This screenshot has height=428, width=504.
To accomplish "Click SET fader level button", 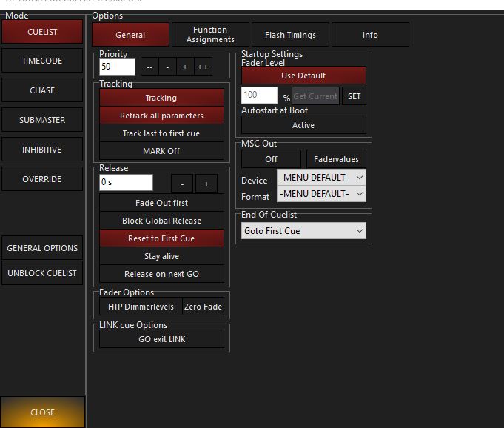I will pyautogui.click(x=354, y=96).
